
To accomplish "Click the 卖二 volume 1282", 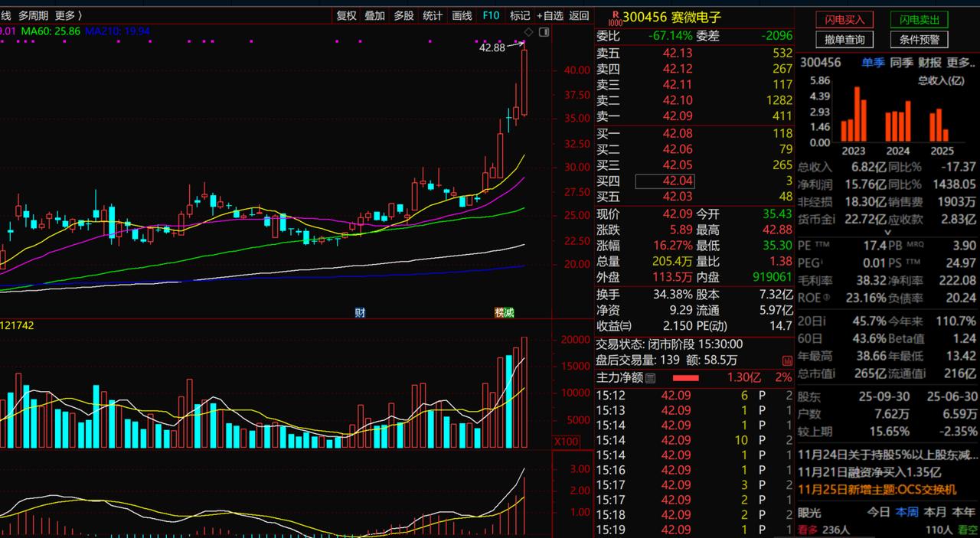I will 778,100.
